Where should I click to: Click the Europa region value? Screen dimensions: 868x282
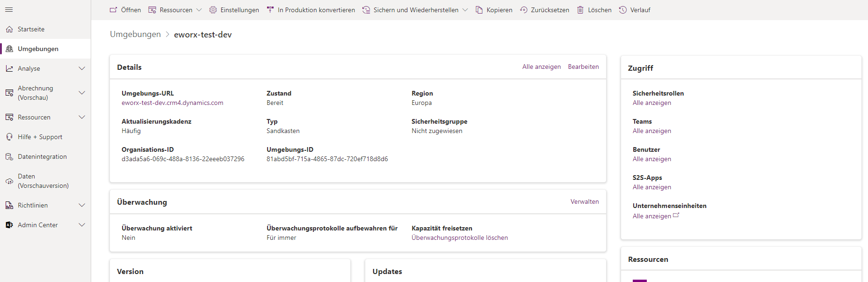422,103
